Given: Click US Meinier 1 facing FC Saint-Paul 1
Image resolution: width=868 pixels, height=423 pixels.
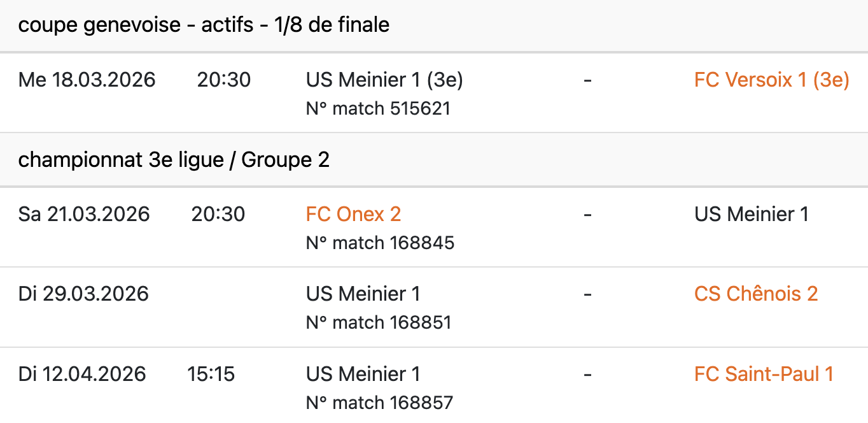Looking at the screenshot, I should click(x=363, y=374).
